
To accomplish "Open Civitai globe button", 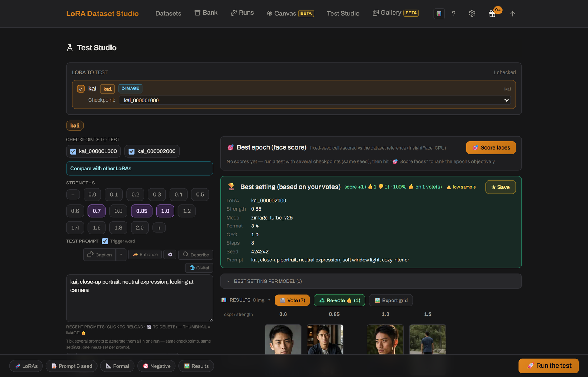I will (199, 268).
